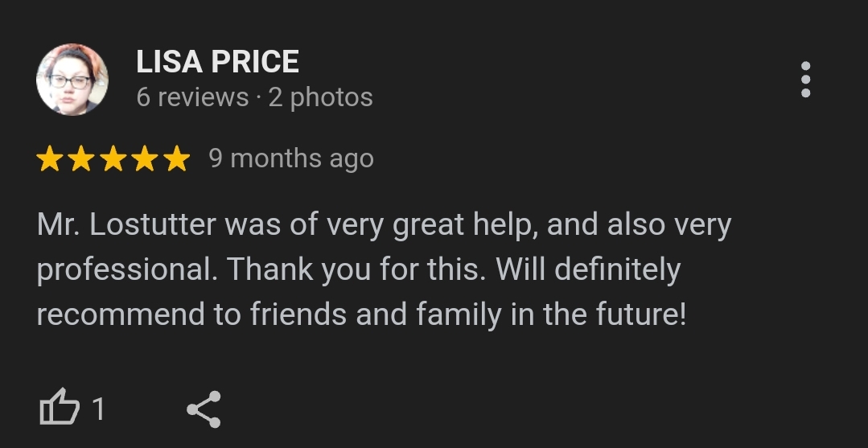
Task: Click the third yellow rating star
Action: (113, 159)
